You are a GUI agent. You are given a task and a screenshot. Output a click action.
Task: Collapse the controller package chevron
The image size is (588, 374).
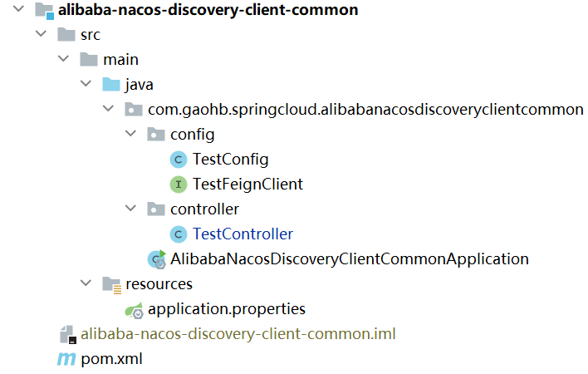130,208
